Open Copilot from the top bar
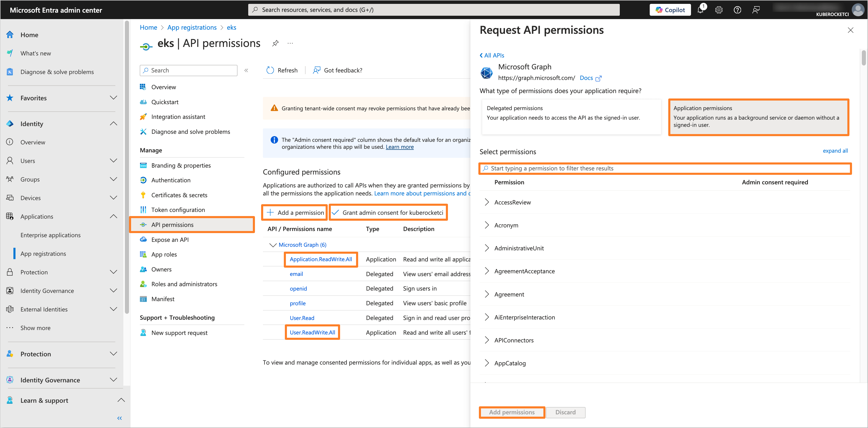 pyautogui.click(x=670, y=10)
